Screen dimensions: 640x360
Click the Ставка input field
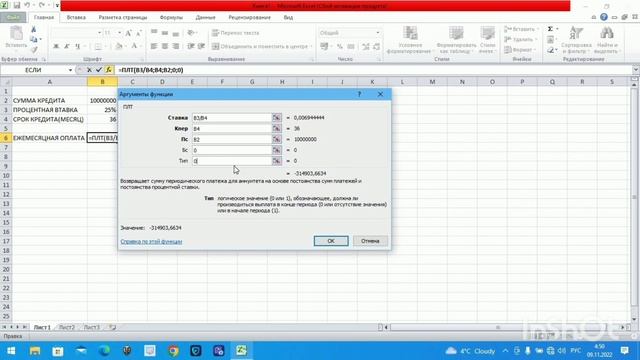click(x=232, y=118)
